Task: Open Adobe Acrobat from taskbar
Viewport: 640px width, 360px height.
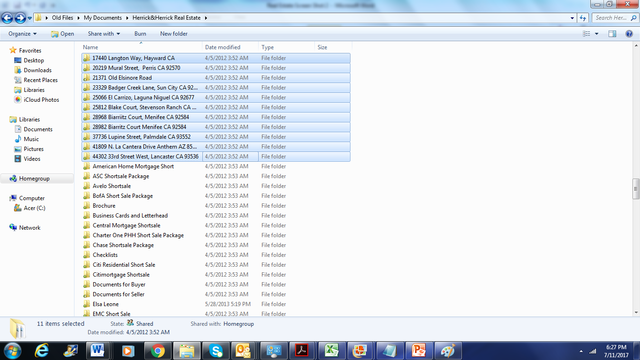Action: [x=302, y=351]
